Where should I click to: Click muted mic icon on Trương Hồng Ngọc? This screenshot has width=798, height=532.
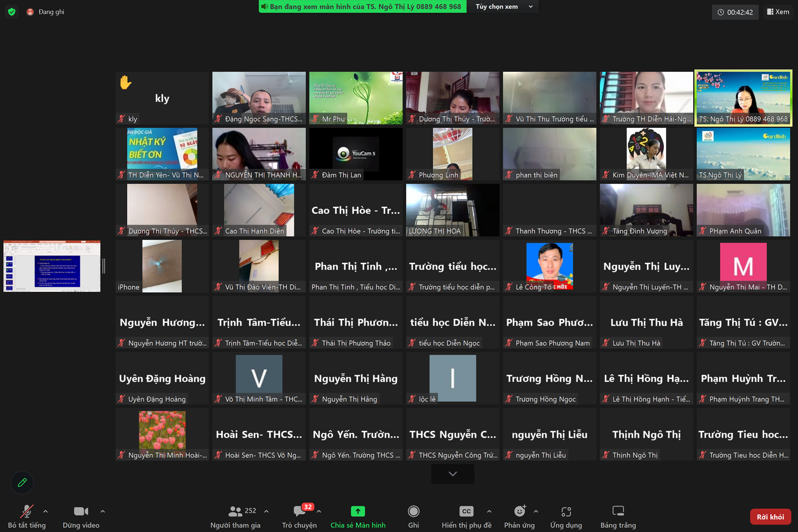click(x=509, y=399)
